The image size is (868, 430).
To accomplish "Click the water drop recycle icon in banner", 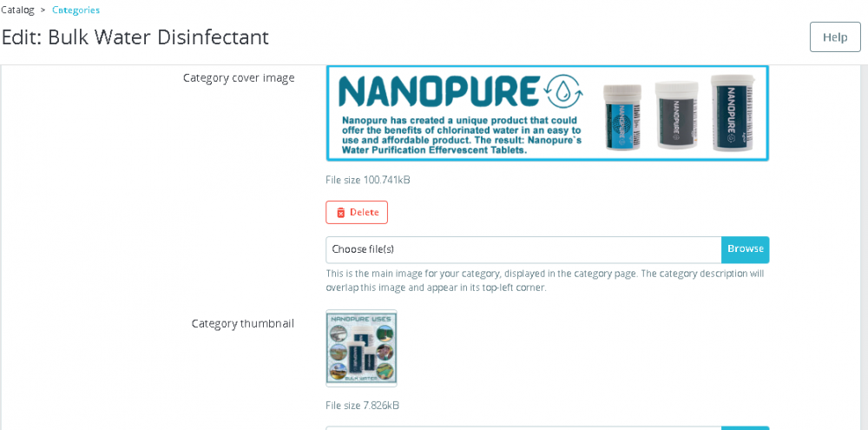I will (564, 91).
